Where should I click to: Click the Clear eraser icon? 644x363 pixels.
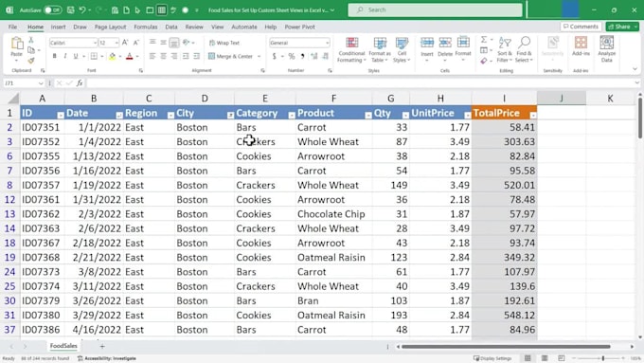484,61
